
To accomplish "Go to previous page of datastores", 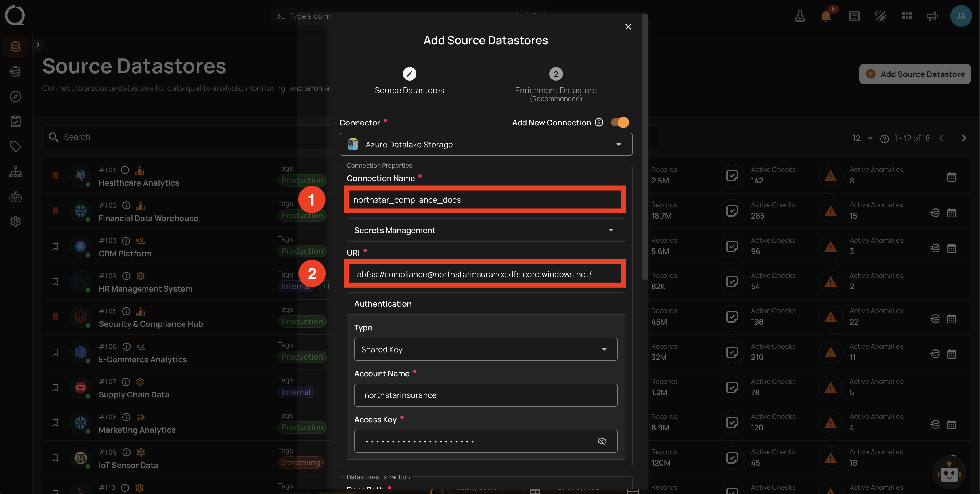I will [x=942, y=138].
